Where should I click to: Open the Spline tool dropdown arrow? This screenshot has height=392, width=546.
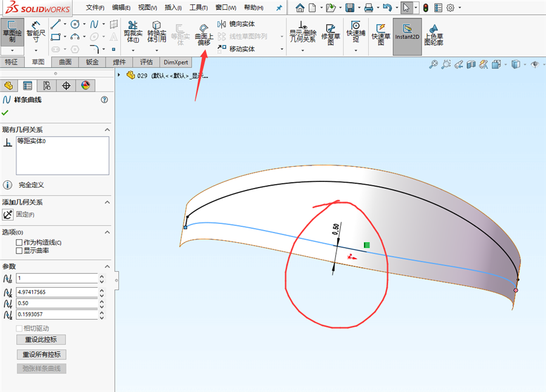104,24
